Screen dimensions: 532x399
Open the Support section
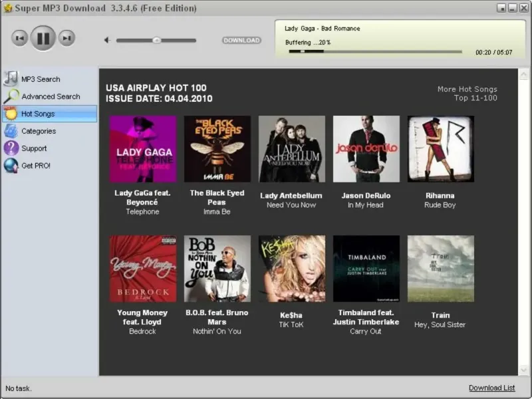[50, 148]
